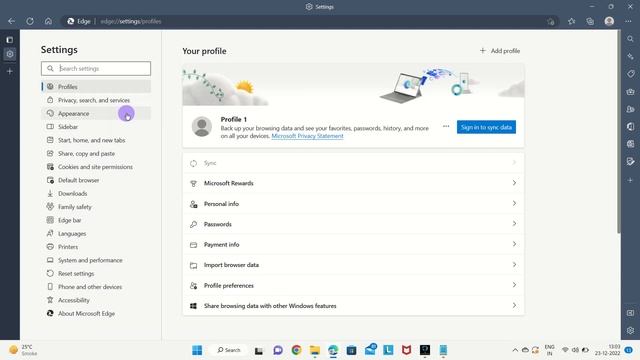The image size is (640, 360).
Task: Open the tab actions menu icon
Action: (10, 40)
